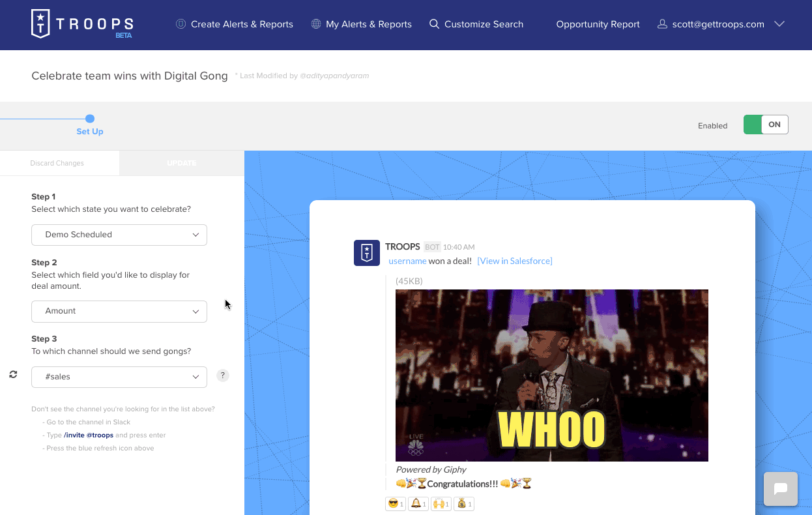This screenshot has height=515, width=812.
Task: Open the #sales channel dropdown
Action: (x=119, y=377)
